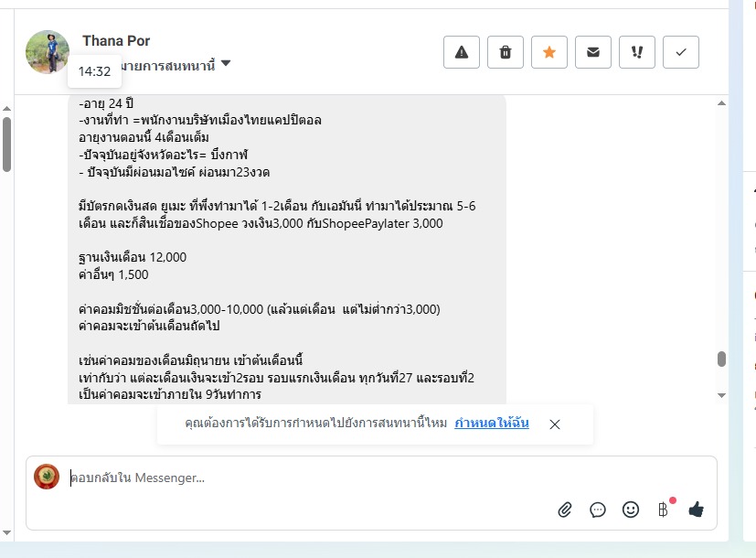Click the page avatar beside reply box
This screenshot has width=756, height=558.
47,477
